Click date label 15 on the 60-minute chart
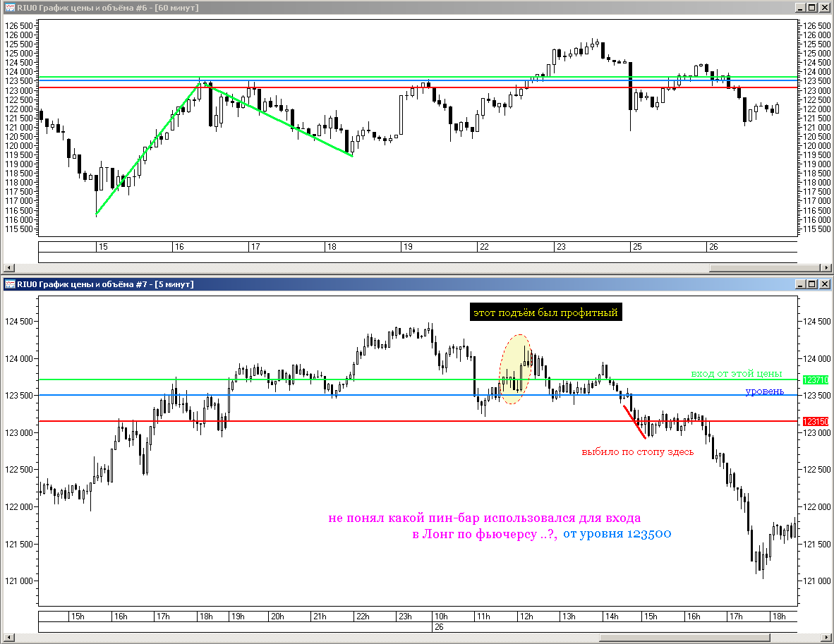The image size is (834, 644). click(x=103, y=247)
